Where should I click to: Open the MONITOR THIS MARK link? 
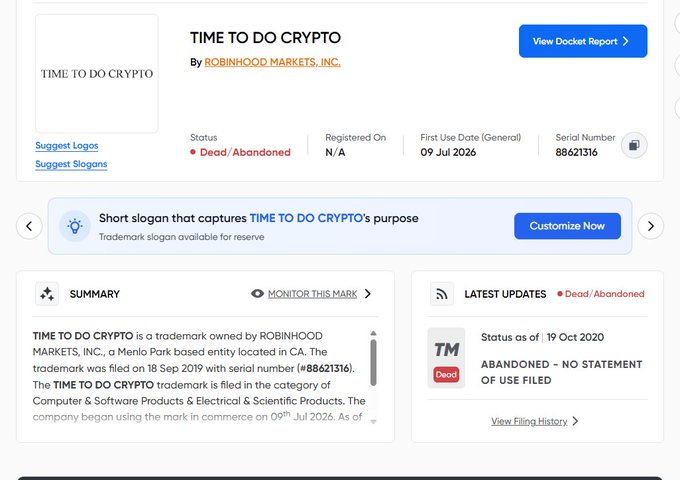(312, 294)
